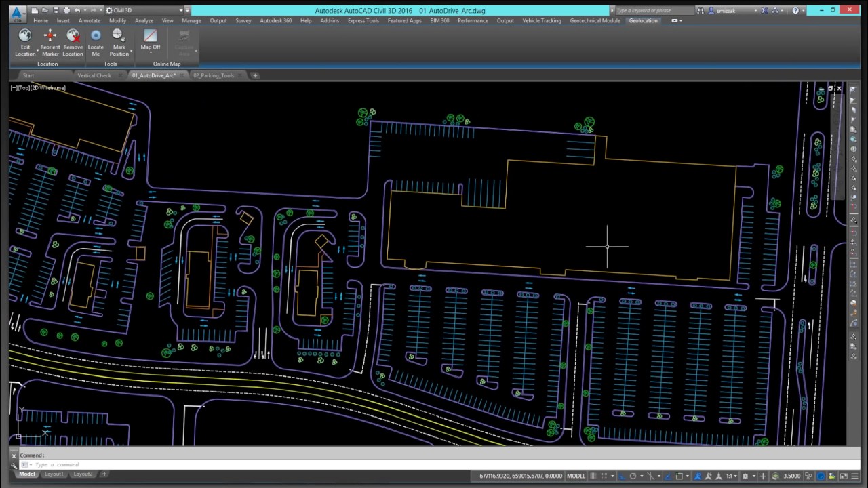Click the Type a keyword or phrase search box
868x488 pixels.
654,11
